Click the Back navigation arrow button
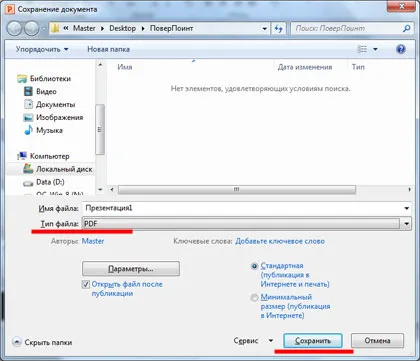 (x=15, y=29)
